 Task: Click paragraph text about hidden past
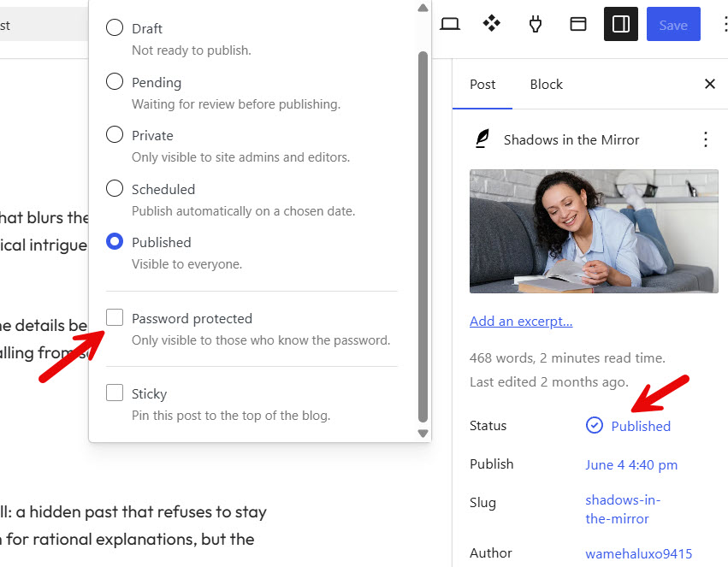point(133,511)
